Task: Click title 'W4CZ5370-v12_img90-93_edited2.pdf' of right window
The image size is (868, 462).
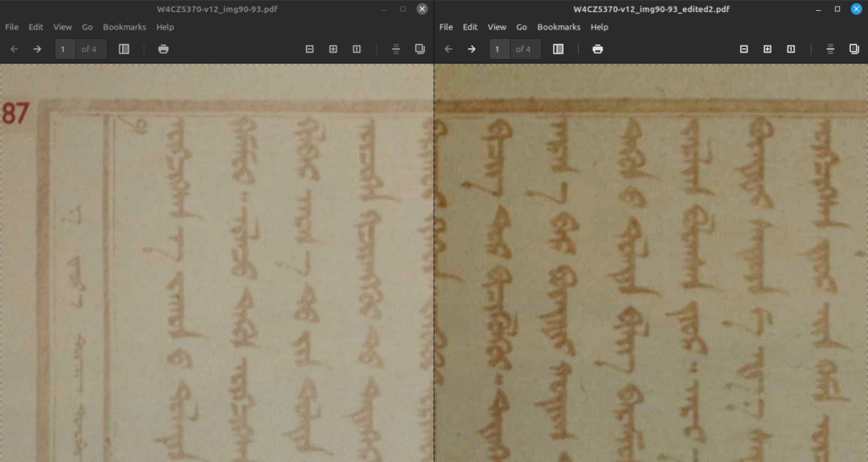Action: pos(651,8)
